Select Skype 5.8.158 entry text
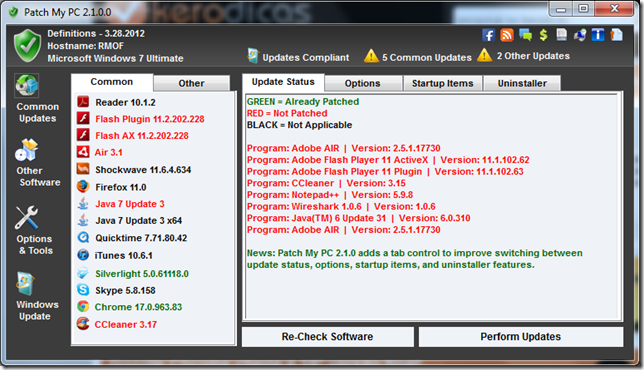The width and height of the screenshot is (644, 370). 125,290
